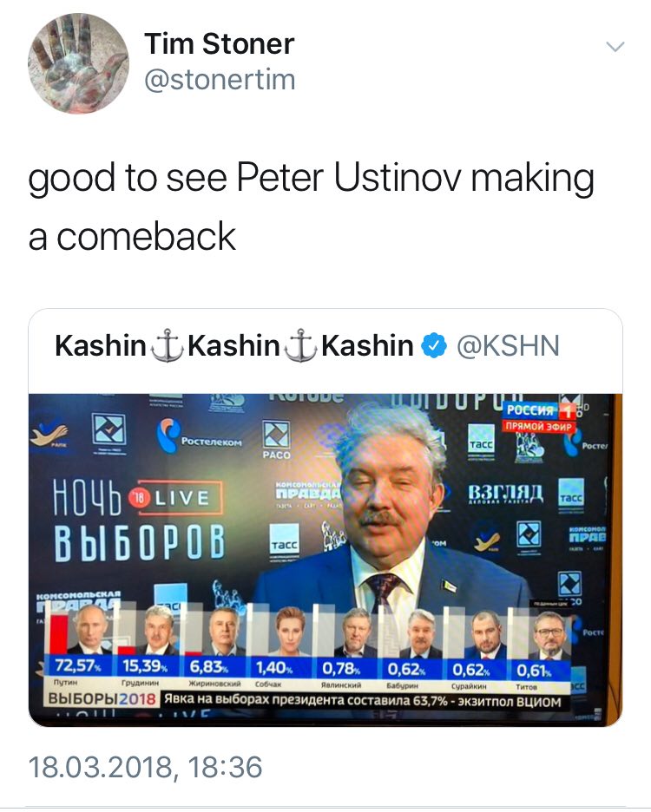This screenshot has height=812, width=651.
Task: Expand the tweet options chevron
Action: point(615,47)
